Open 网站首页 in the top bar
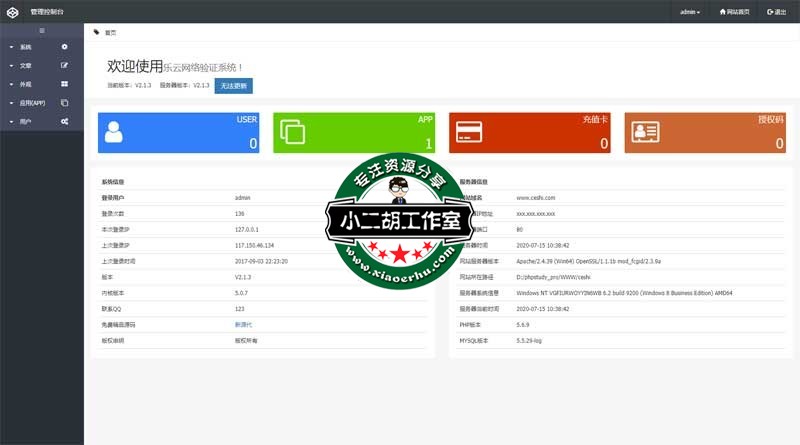800x445 pixels. [x=735, y=12]
